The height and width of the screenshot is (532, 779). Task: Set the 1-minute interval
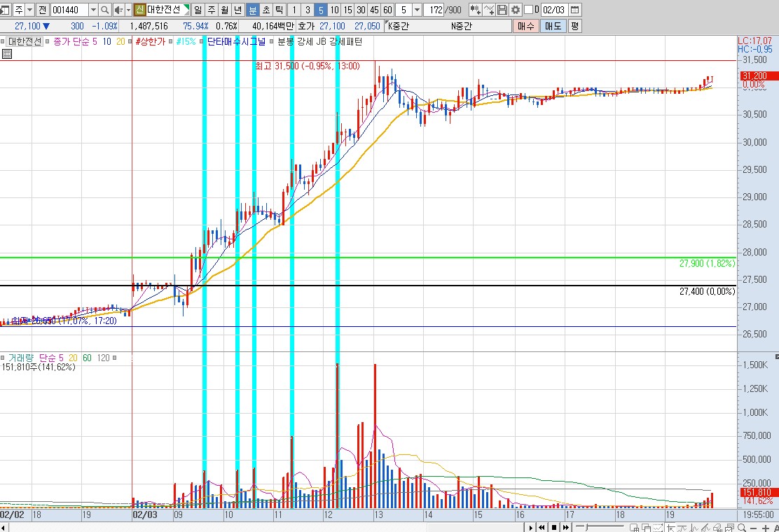(294, 9)
